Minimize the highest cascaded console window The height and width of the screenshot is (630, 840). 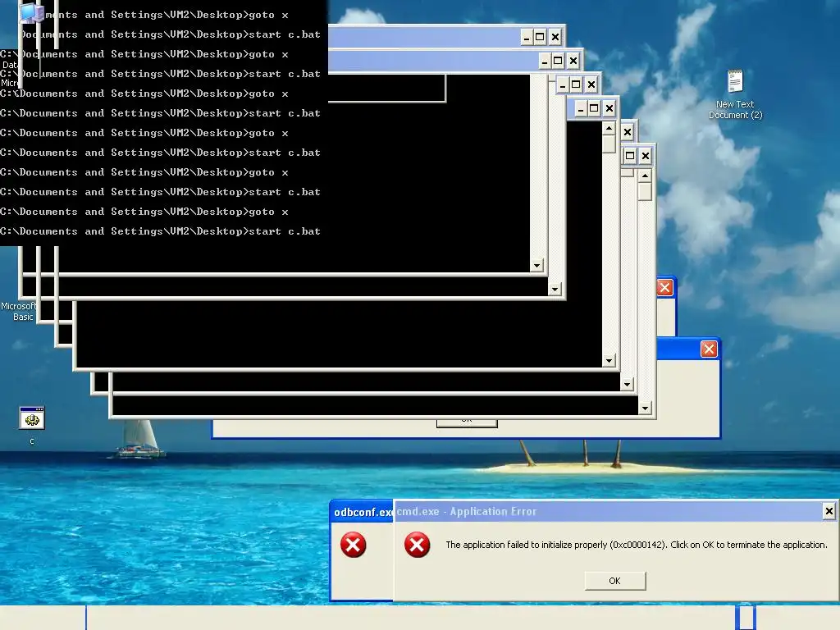[x=527, y=37]
